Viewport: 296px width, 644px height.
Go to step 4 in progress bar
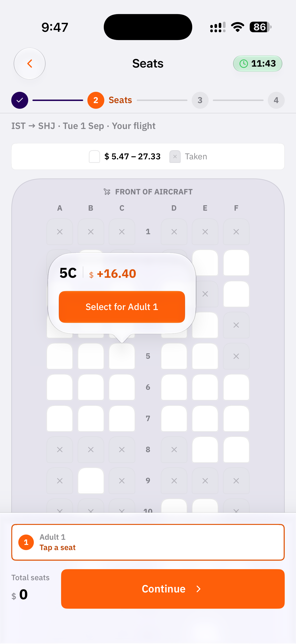(x=276, y=100)
